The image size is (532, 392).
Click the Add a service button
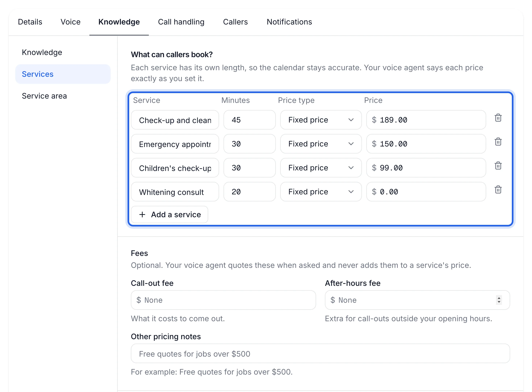[170, 215]
